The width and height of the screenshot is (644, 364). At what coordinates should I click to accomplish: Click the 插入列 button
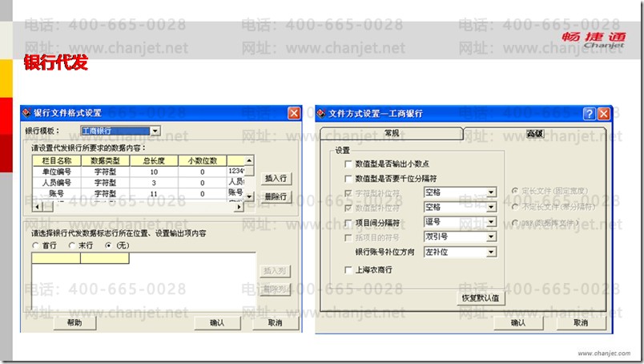pyautogui.click(x=275, y=271)
